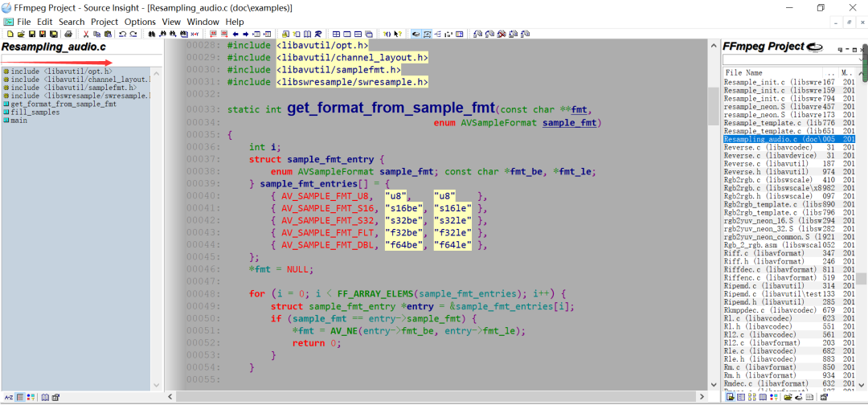
Task: Toggle symbol list view in symbol panel
Action: [19, 397]
